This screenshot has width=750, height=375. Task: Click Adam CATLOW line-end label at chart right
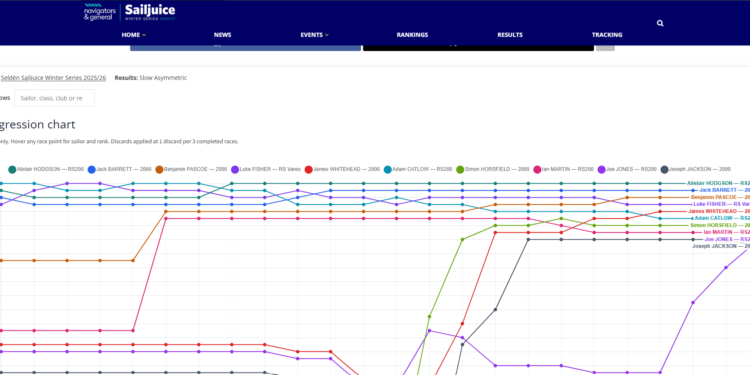coord(722,218)
